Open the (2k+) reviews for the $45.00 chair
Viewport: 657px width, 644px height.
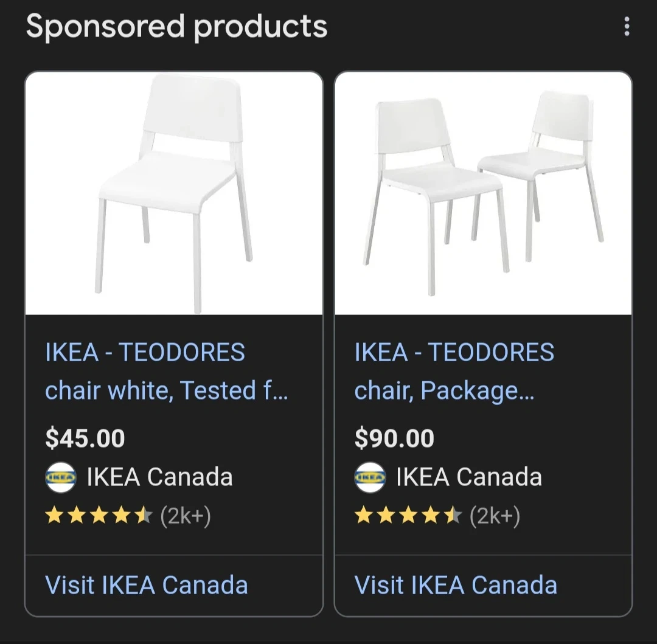[x=186, y=516]
